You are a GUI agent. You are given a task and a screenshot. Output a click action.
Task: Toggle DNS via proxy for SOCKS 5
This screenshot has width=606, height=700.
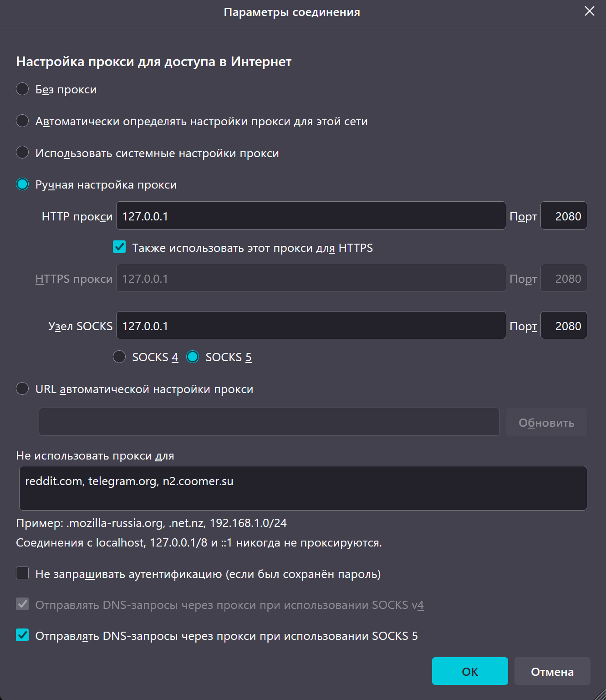tap(22, 635)
